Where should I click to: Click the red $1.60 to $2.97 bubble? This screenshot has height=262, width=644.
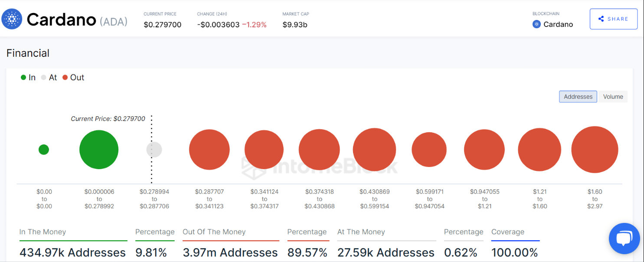tap(595, 150)
